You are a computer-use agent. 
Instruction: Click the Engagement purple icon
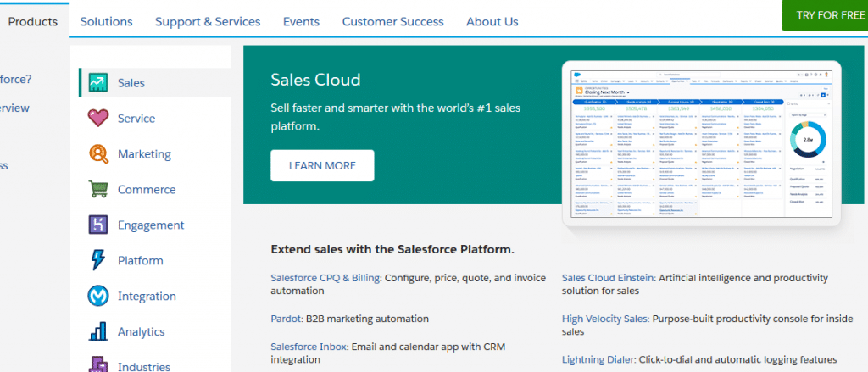click(x=98, y=225)
